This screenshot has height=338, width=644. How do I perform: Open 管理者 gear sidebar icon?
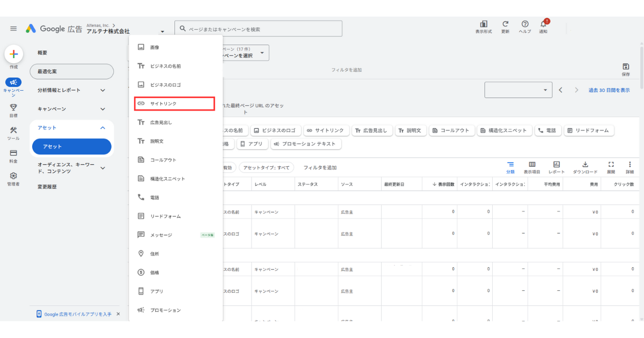13,175
